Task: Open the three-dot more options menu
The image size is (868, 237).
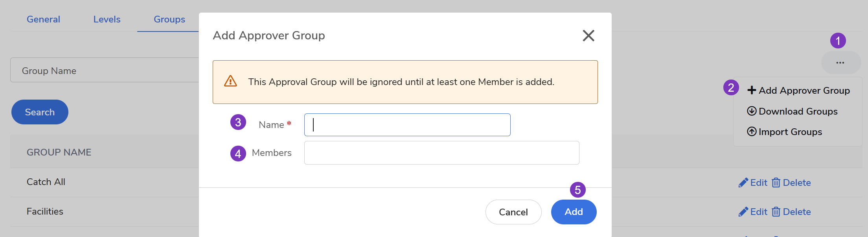Action: [840, 63]
